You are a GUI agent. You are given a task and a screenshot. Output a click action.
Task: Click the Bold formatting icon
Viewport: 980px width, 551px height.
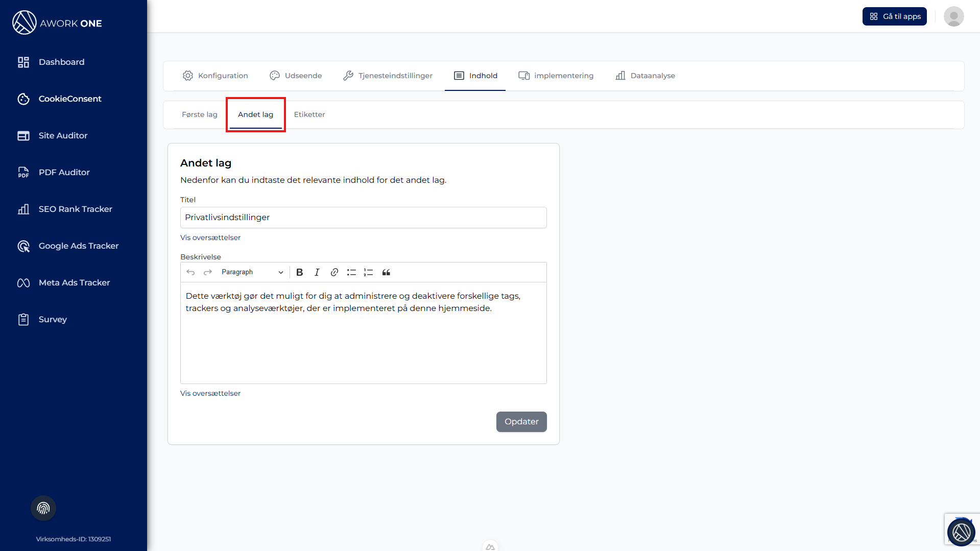coord(300,272)
